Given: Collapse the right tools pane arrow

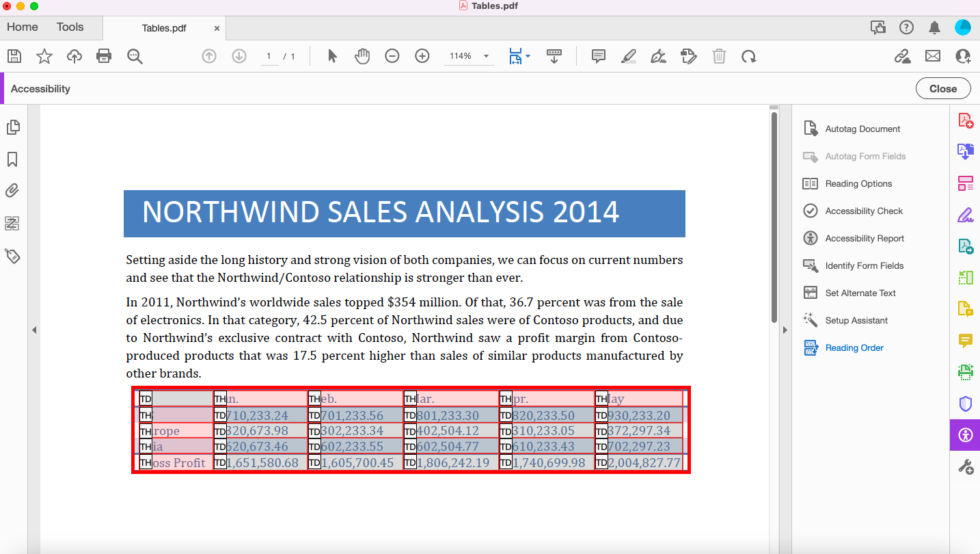Looking at the screenshot, I should (785, 330).
